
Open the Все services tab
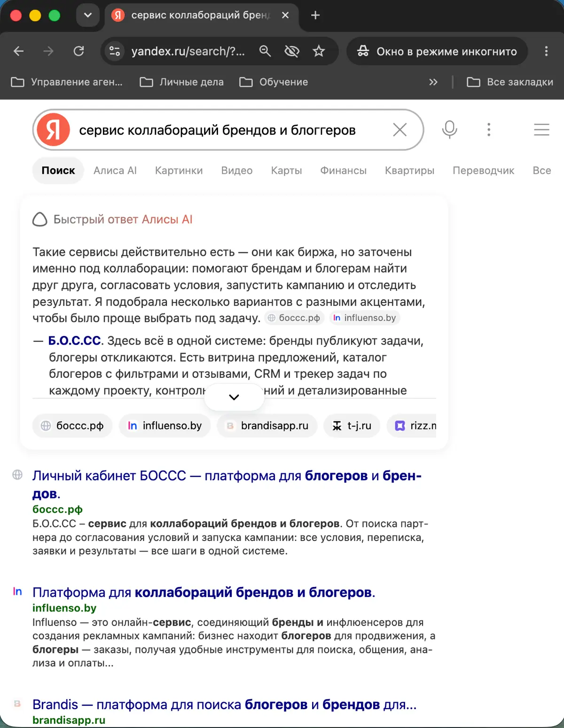(x=542, y=171)
